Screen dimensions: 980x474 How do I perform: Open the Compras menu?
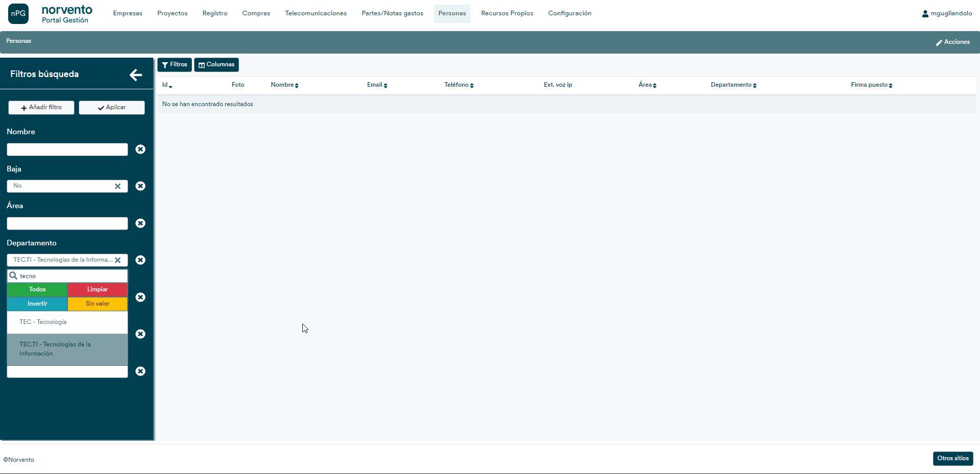click(x=256, y=14)
